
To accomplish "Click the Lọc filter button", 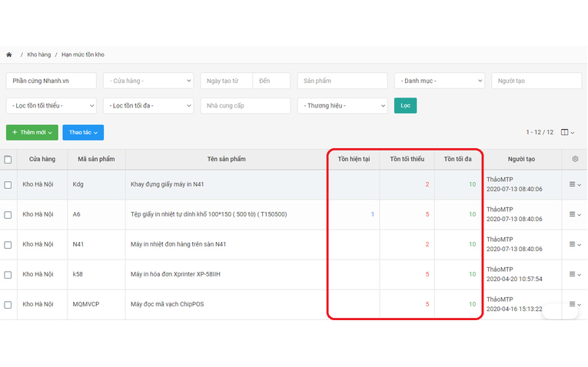I will [x=405, y=106].
